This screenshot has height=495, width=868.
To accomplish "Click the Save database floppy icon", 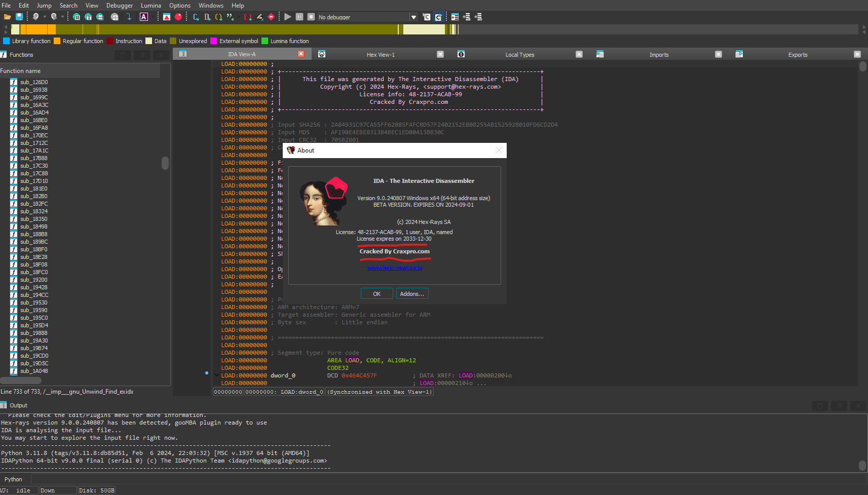I will 19,17.
